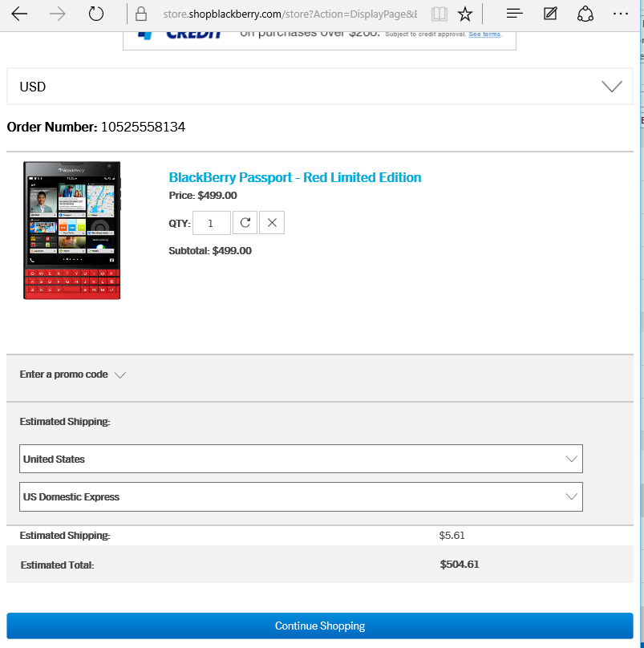Screen dimensions: 644x648
Task: Click the BlackBerry Passport product image
Action: tap(72, 230)
